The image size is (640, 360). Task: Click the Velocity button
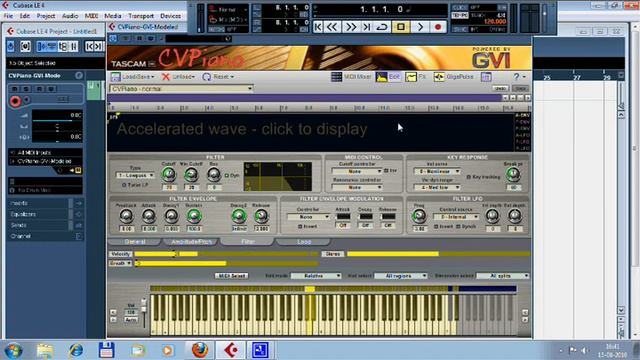120,254
